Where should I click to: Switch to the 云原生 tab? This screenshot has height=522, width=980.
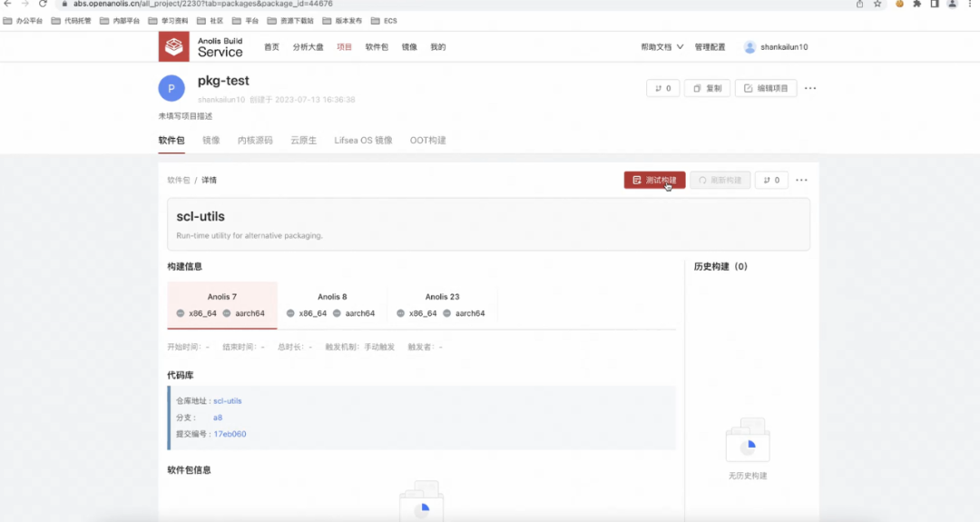[x=303, y=141]
